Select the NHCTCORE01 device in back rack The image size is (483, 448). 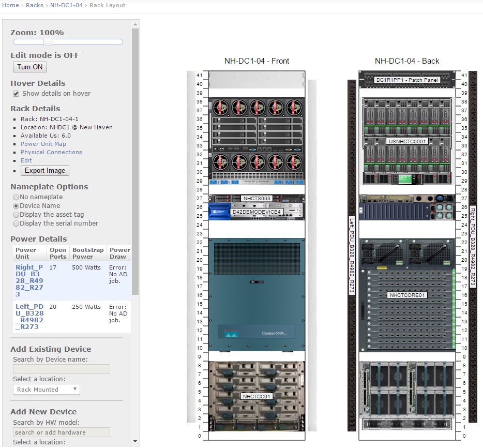point(406,295)
